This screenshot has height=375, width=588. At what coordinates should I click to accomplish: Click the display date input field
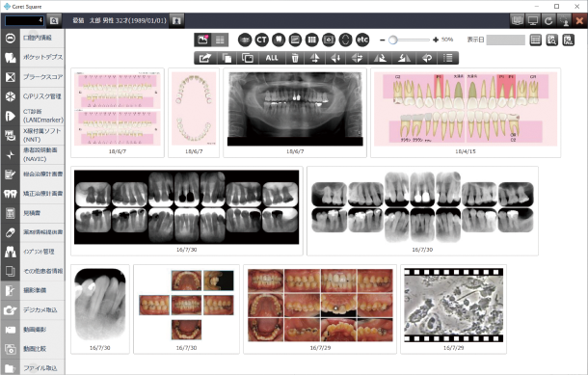[505, 40]
